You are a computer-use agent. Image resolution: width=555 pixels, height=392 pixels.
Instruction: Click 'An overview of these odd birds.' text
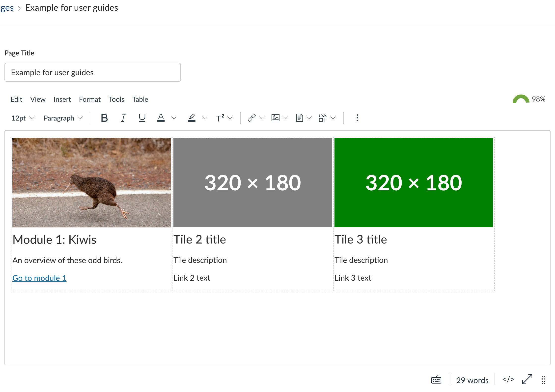pyautogui.click(x=67, y=260)
